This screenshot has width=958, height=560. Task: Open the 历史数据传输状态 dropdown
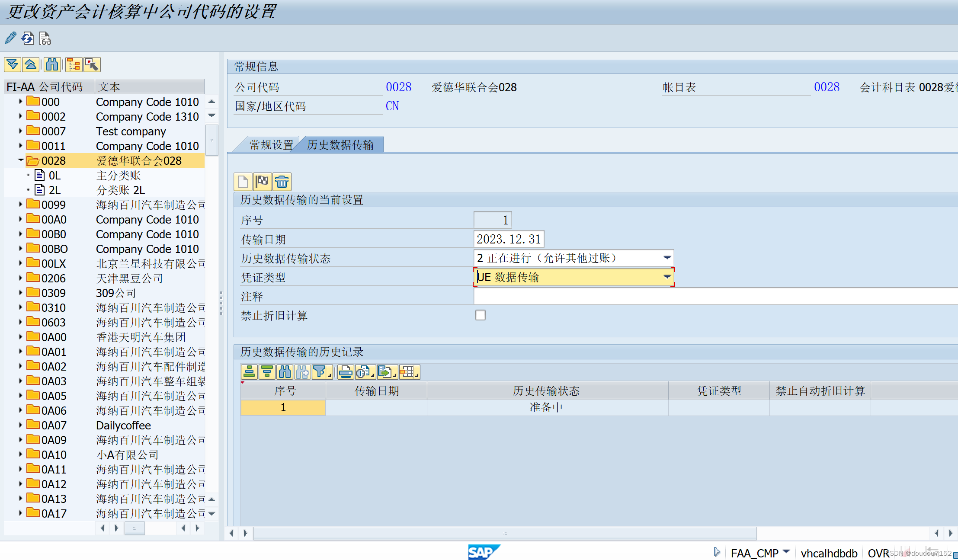coord(667,258)
